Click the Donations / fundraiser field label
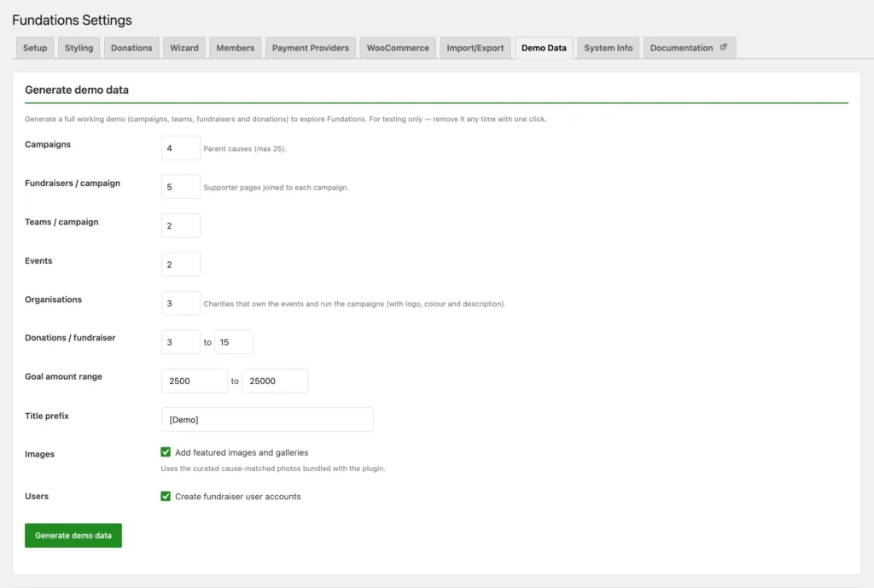Image resolution: width=874 pixels, height=588 pixels. click(x=70, y=338)
